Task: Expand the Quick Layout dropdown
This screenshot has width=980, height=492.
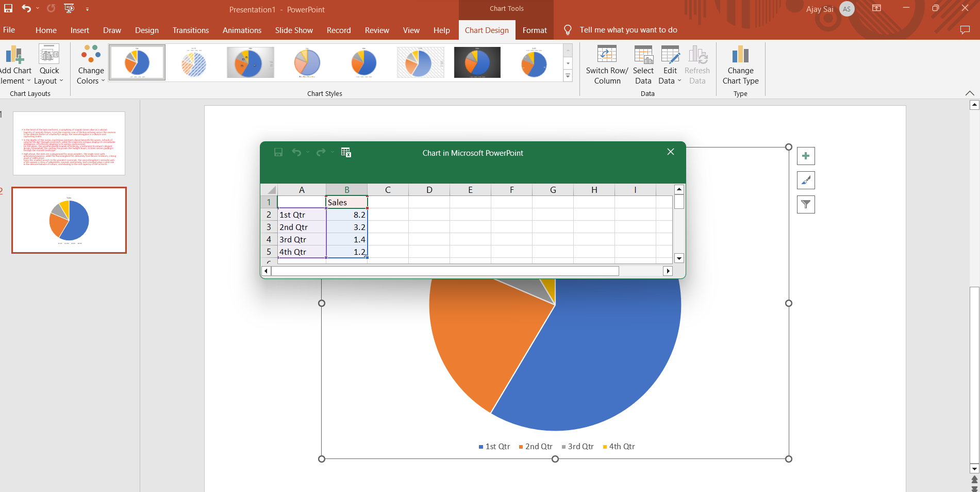Action: pyautogui.click(x=49, y=64)
